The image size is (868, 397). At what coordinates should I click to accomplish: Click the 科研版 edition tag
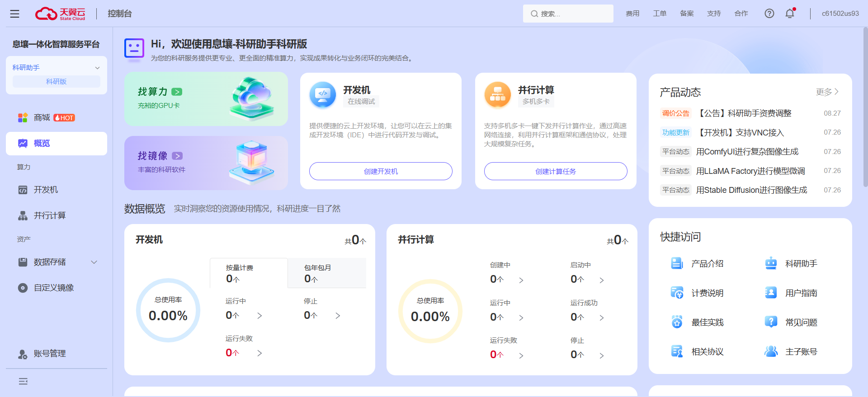pyautogui.click(x=57, y=82)
